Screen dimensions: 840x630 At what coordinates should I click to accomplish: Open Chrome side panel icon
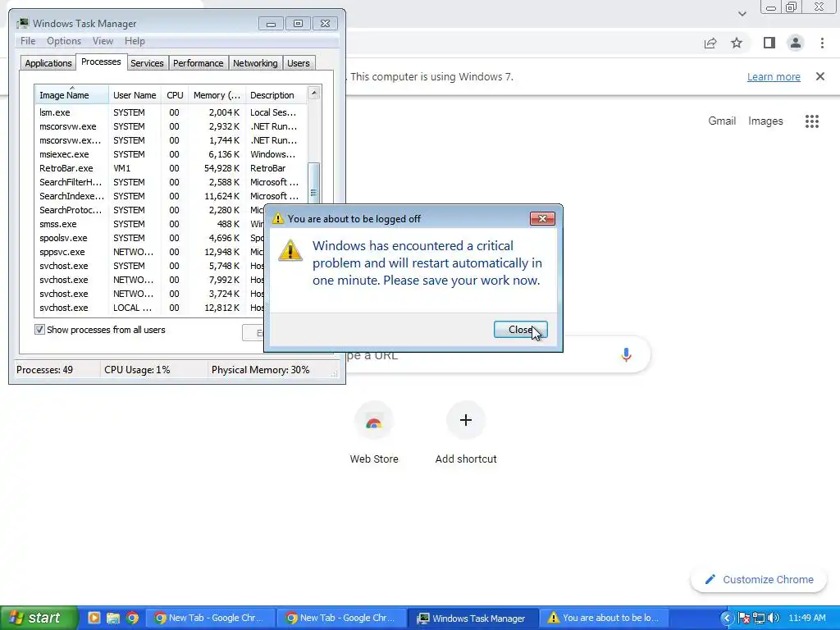(x=769, y=43)
